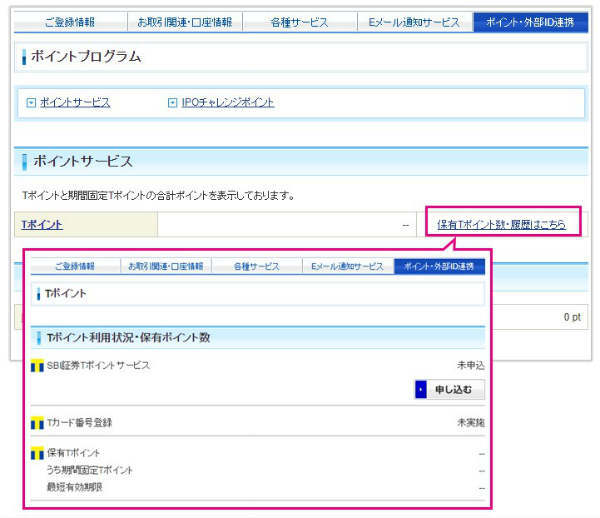This screenshot has height=518, width=600.
Task: Open 保有Tポイント数・履歴はこちら link
Action: pyautogui.click(x=501, y=225)
